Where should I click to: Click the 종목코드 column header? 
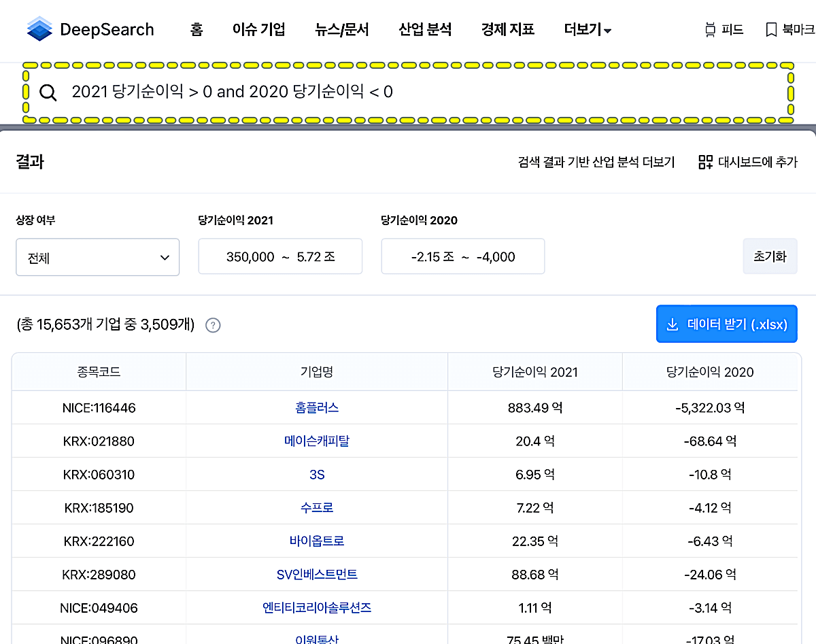(x=99, y=371)
